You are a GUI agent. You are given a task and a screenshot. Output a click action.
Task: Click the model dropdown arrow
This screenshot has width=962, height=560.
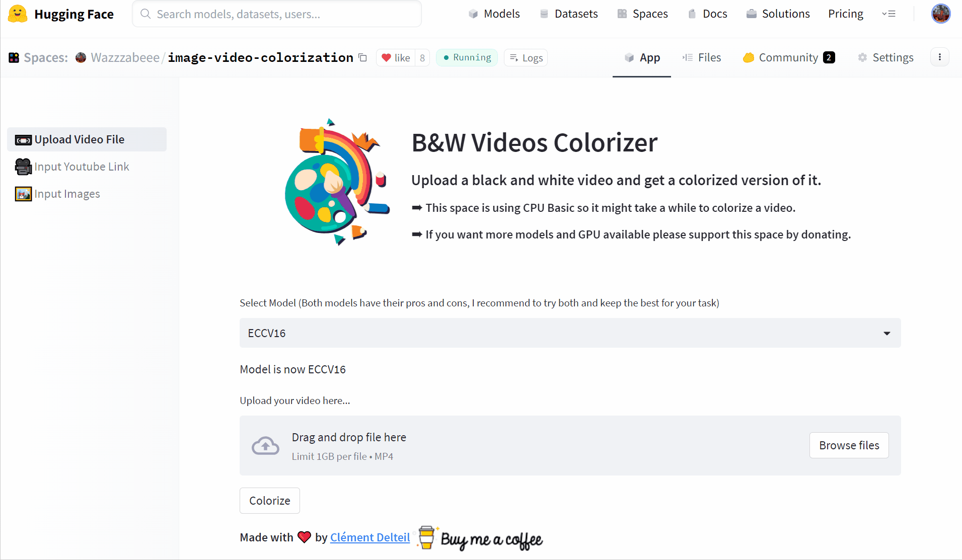pos(887,333)
